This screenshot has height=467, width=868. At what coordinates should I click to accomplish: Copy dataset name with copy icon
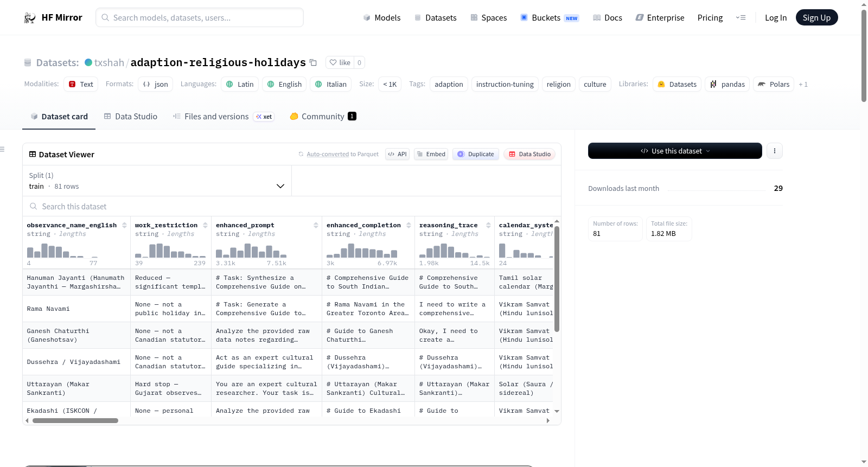[x=313, y=62]
